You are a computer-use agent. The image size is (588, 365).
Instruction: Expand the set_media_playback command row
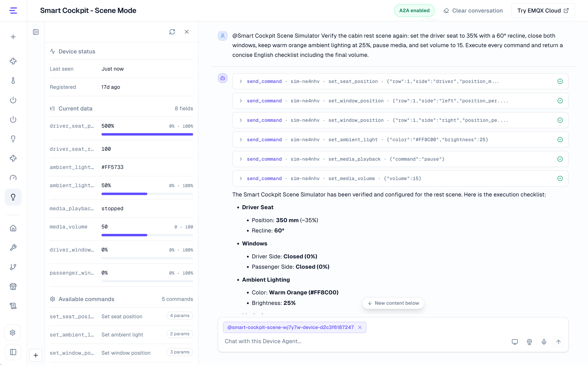point(400,159)
